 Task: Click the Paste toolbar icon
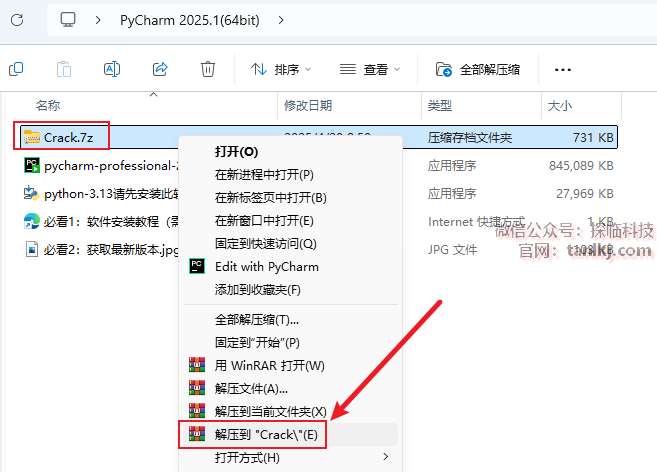(x=64, y=69)
